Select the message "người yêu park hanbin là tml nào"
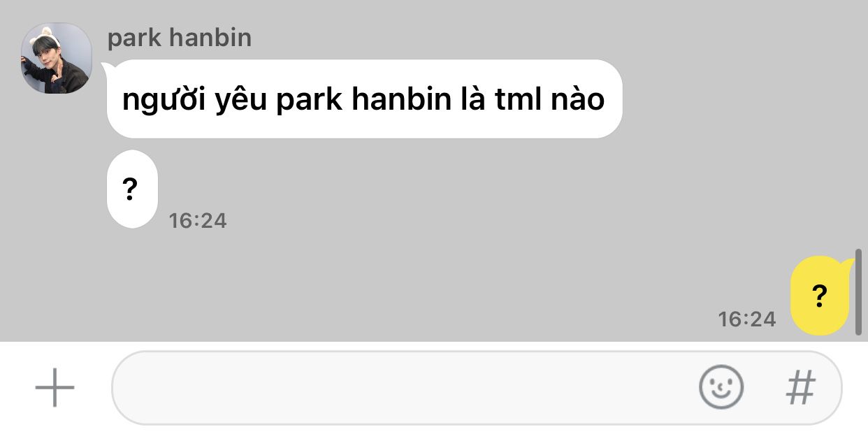Image resolution: width=868 pixels, height=434 pixels. tap(363, 99)
